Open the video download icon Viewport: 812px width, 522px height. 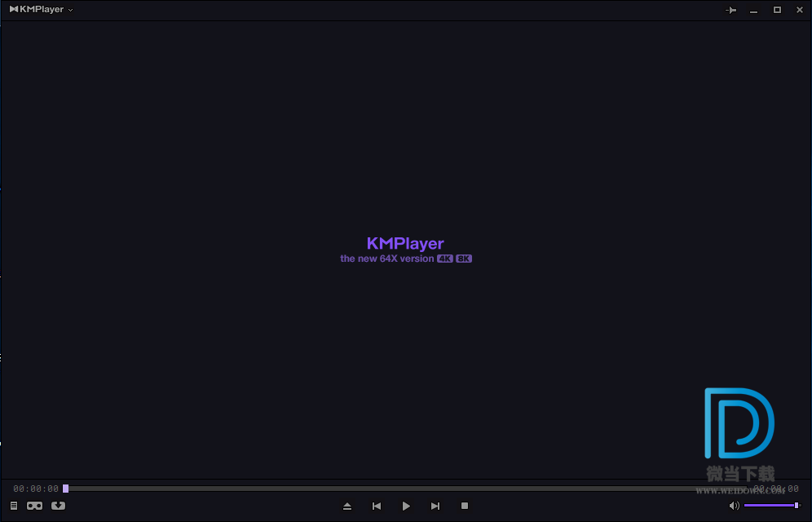(58, 506)
